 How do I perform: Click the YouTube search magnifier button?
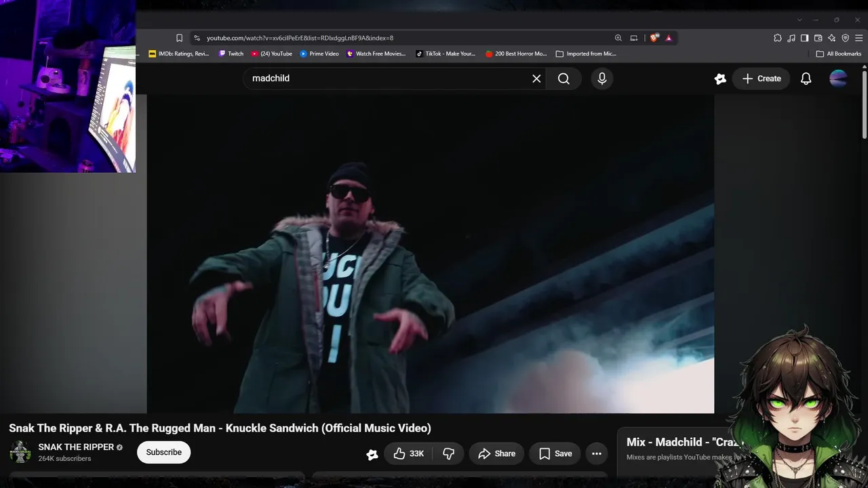click(564, 79)
